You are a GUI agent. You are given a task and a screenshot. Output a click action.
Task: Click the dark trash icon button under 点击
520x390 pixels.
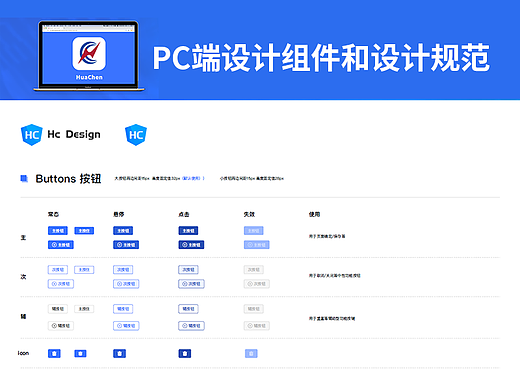coord(185,353)
